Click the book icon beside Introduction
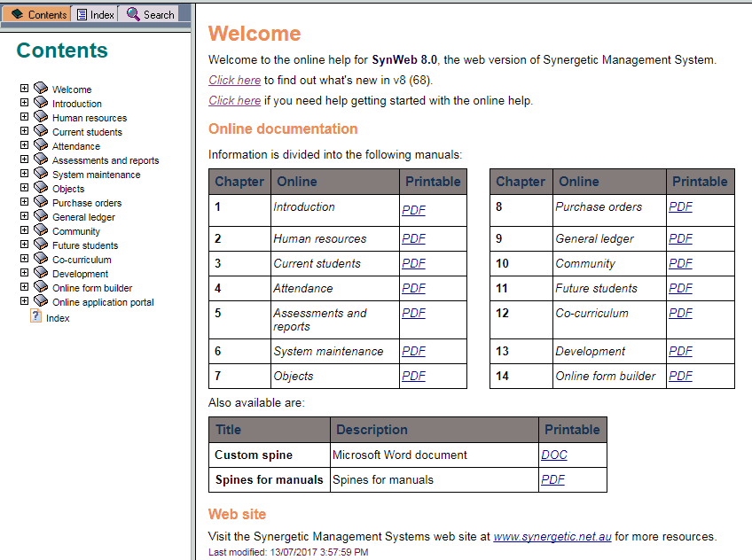752x560 pixels. pyautogui.click(x=41, y=103)
